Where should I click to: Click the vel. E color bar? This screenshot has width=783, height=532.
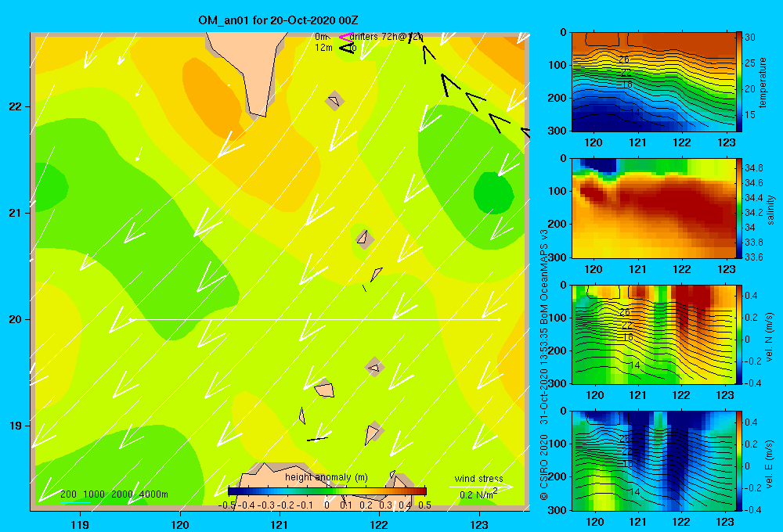pyautogui.click(x=739, y=461)
